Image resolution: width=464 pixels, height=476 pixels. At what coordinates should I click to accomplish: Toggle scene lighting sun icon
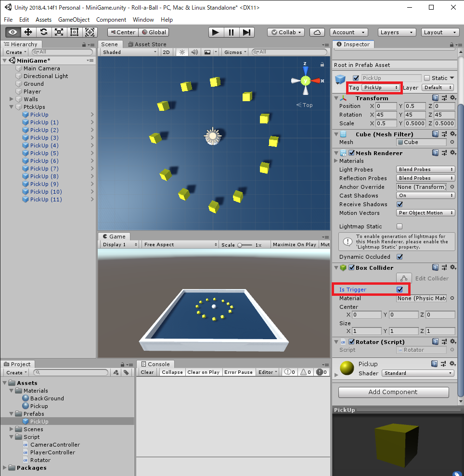click(x=182, y=52)
